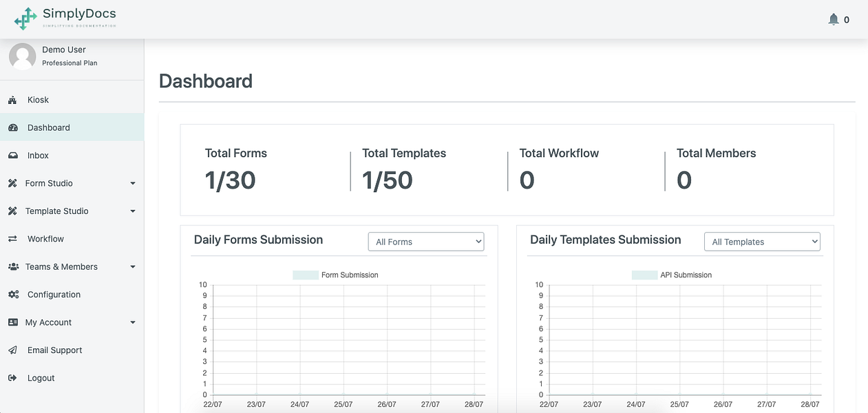Click the API Submission legend label
Screen dimensions: 868x413
[686, 275]
